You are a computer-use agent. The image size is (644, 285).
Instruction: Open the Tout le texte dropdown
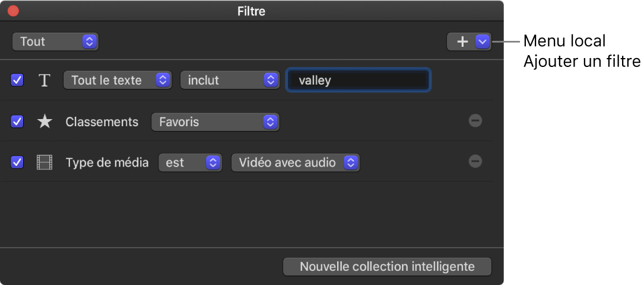click(117, 81)
